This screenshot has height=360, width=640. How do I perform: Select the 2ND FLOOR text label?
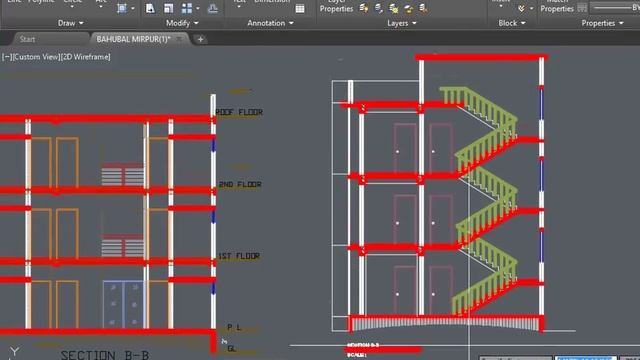coord(240,184)
